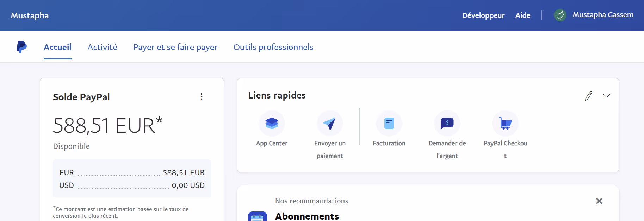Open the Activité tab
644x221 pixels.
[102, 47]
